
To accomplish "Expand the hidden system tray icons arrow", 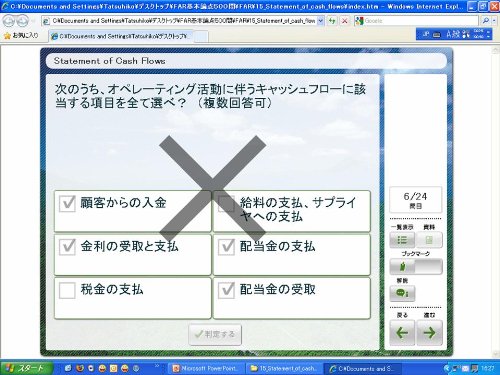I will click(x=447, y=369).
